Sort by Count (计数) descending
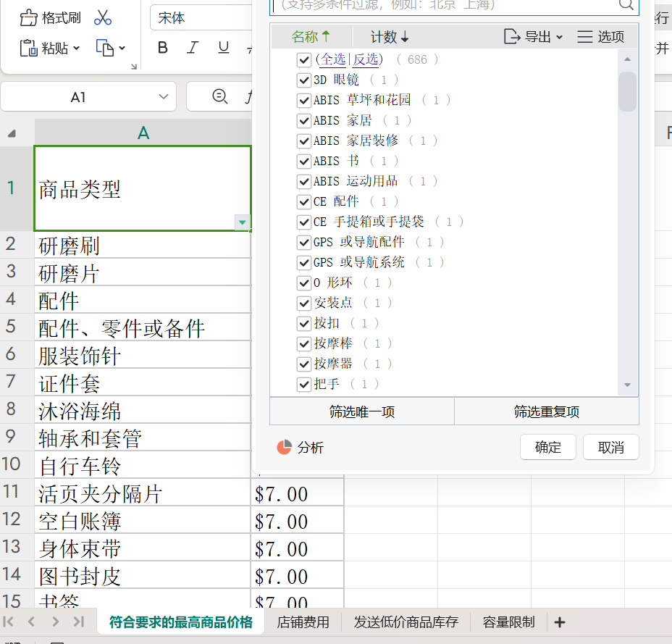This screenshot has width=672, height=644. point(390,36)
